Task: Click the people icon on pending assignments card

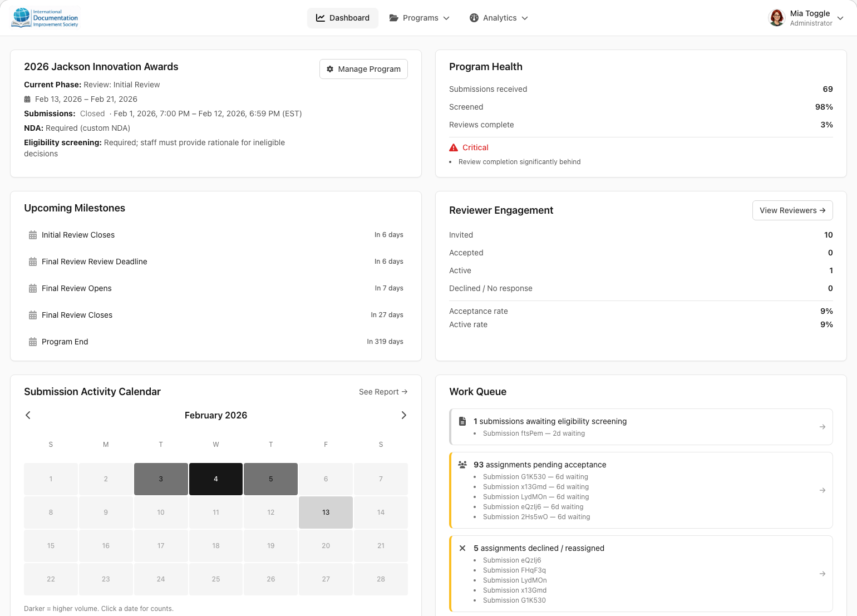Action: click(x=462, y=464)
